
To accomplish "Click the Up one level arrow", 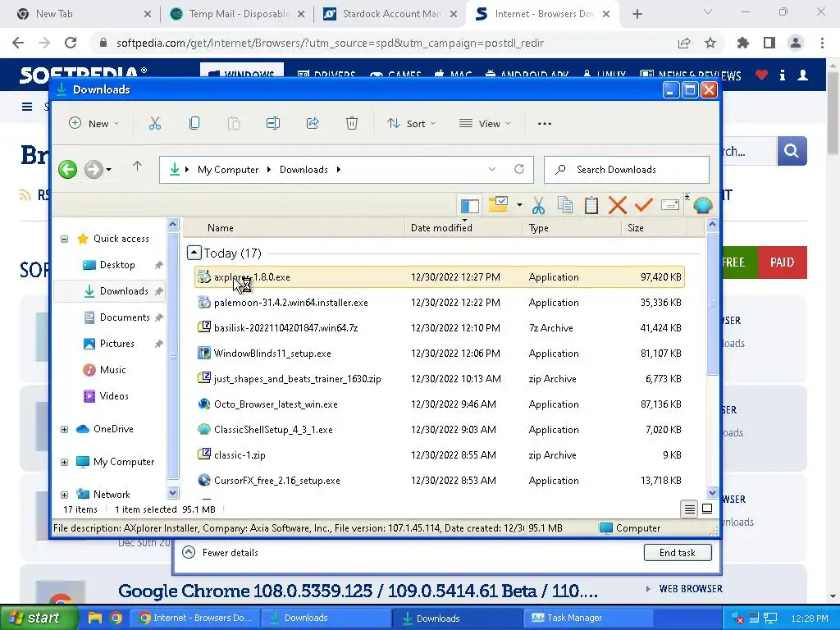I will pyautogui.click(x=137, y=167).
